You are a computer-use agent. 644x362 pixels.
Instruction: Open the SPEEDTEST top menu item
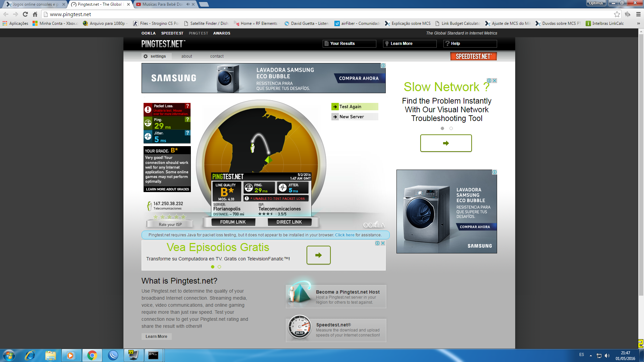coord(172,33)
